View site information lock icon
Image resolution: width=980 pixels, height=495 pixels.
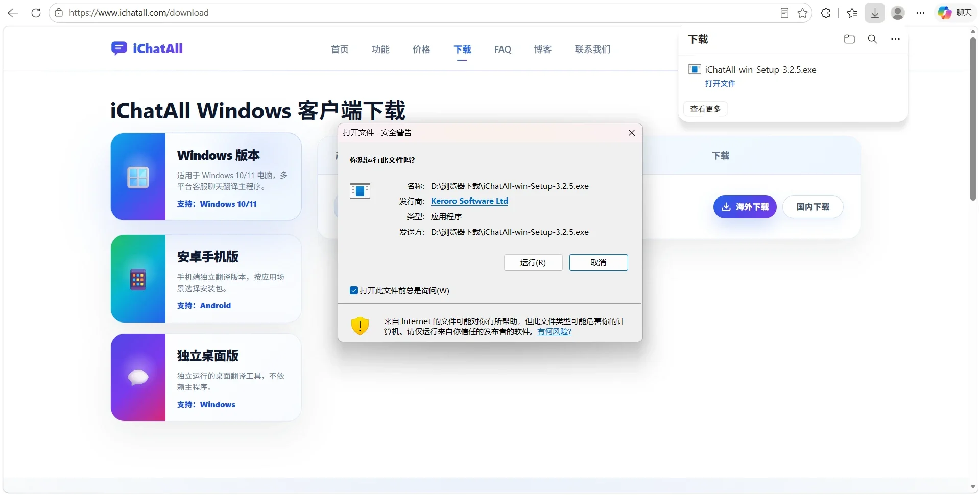(59, 13)
